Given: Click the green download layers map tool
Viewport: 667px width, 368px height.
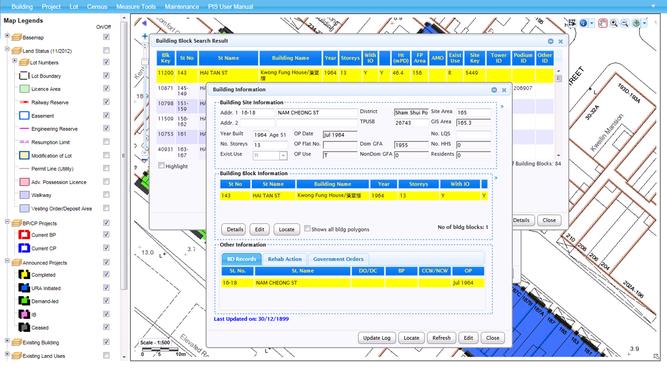Looking at the screenshot, I should [x=636, y=23].
